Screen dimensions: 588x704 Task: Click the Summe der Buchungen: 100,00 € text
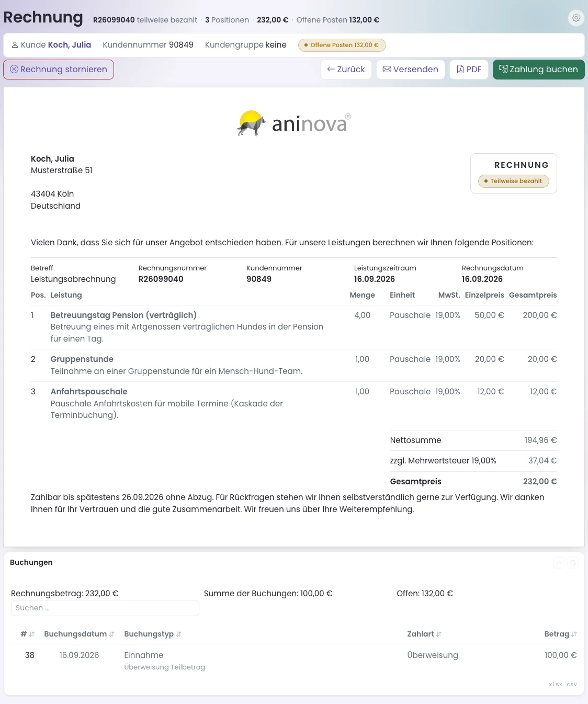coord(268,594)
